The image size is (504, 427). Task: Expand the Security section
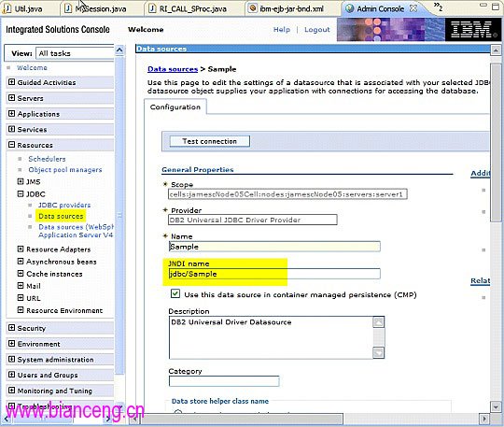tap(11, 328)
